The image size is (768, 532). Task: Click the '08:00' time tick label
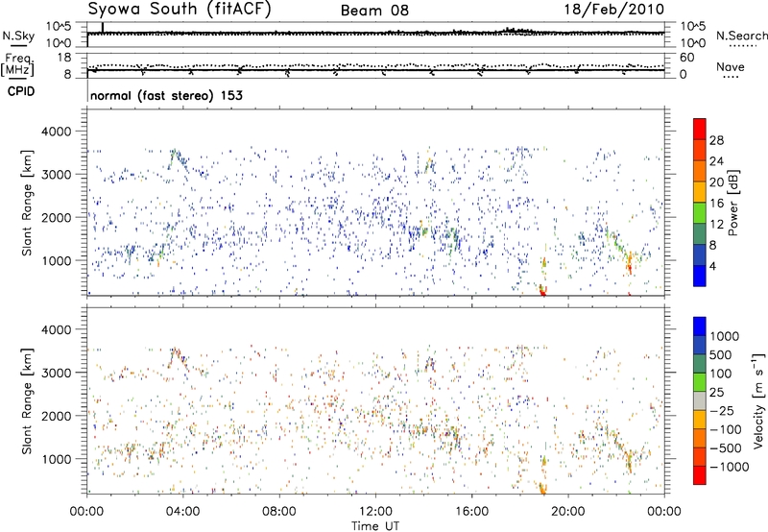279,512
